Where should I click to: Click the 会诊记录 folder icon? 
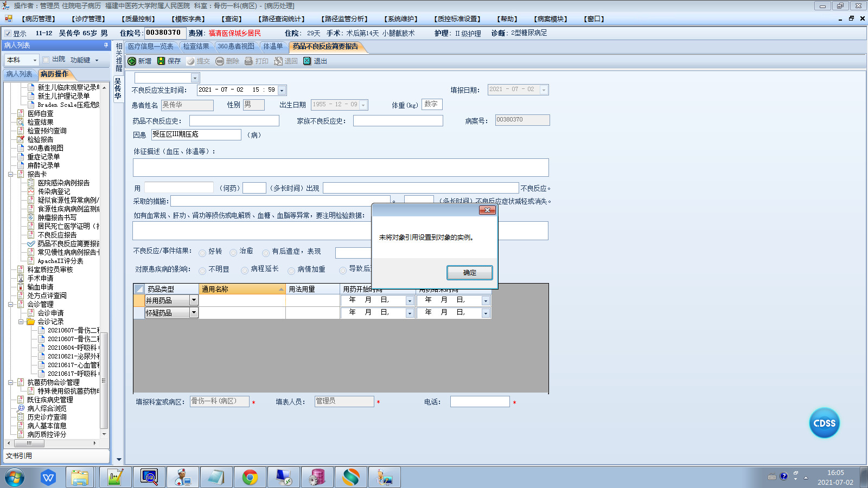pos(31,322)
